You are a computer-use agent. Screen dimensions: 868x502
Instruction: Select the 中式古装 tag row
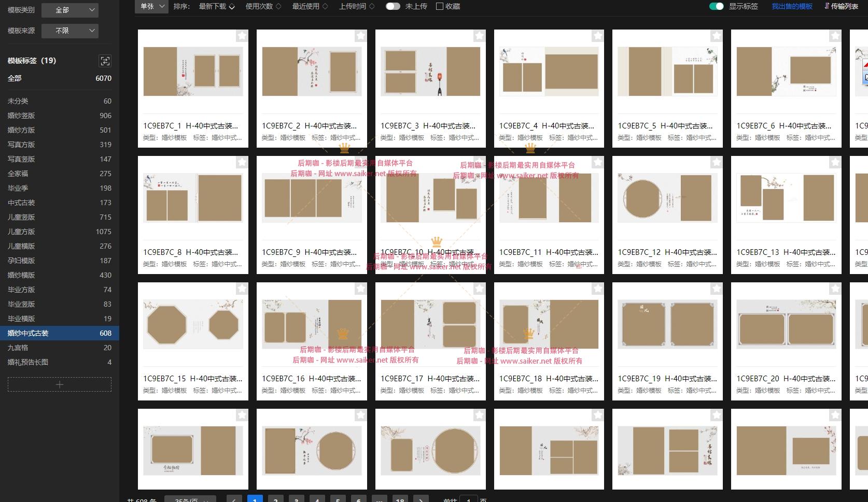point(60,203)
